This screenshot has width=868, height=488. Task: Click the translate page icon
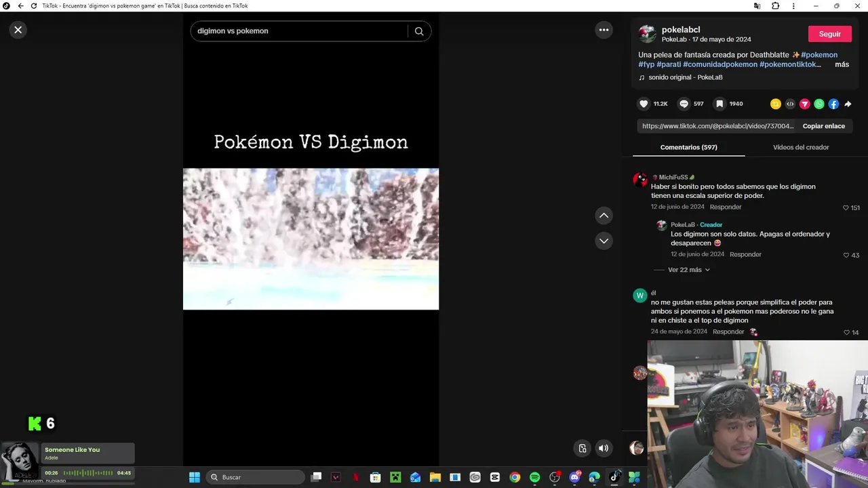click(x=757, y=5)
